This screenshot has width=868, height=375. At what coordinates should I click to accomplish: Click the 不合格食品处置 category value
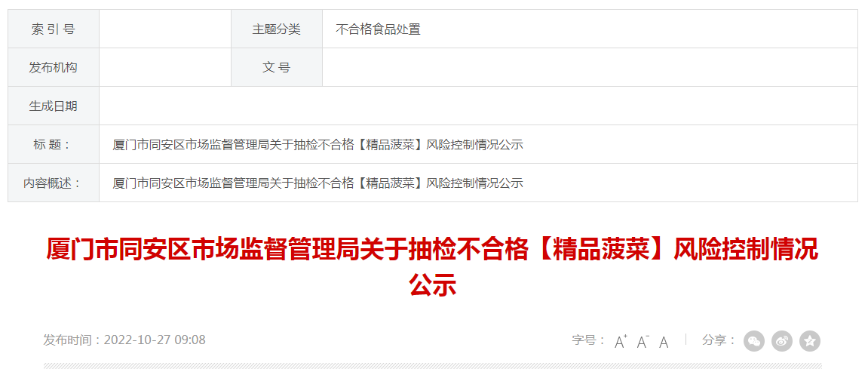click(378, 29)
